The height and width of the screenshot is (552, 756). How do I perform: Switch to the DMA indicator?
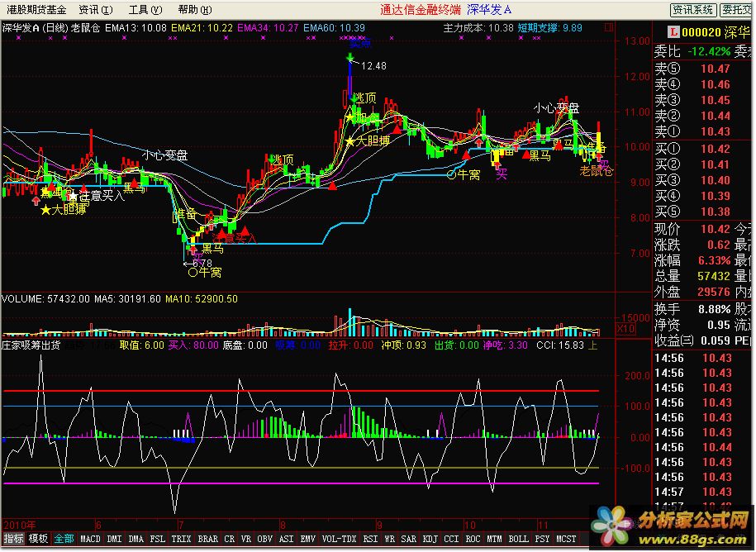pyautogui.click(x=136, y=539)
